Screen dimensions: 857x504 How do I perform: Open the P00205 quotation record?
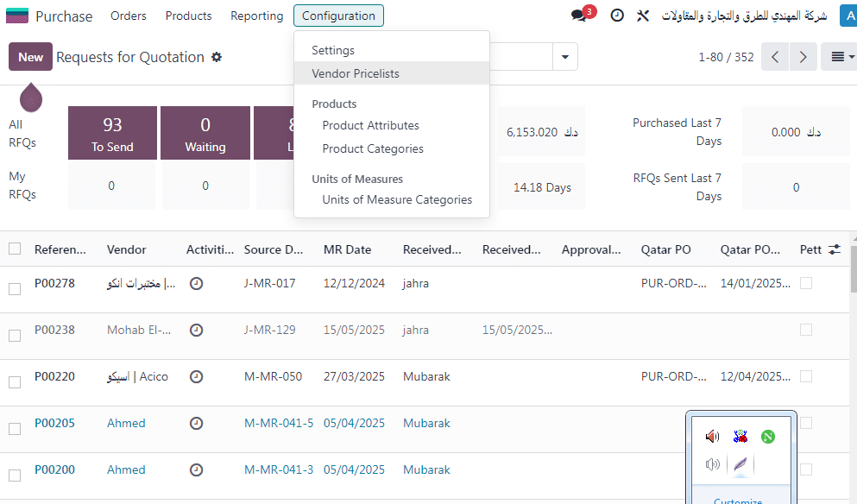pyautogui.click(x=54, y=423)
